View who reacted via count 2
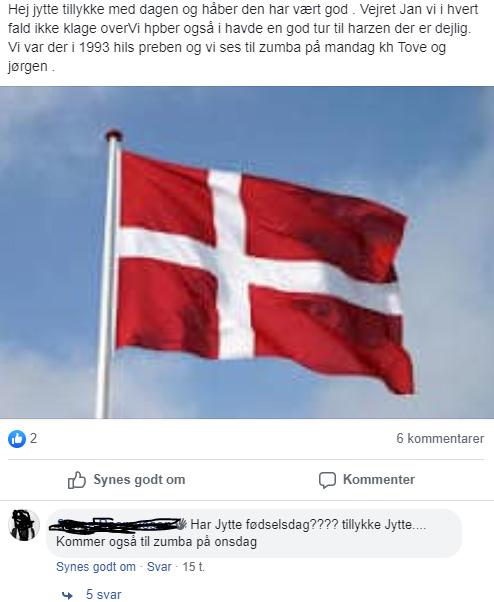This screenshot has width=494, height=602. (33, 438)
